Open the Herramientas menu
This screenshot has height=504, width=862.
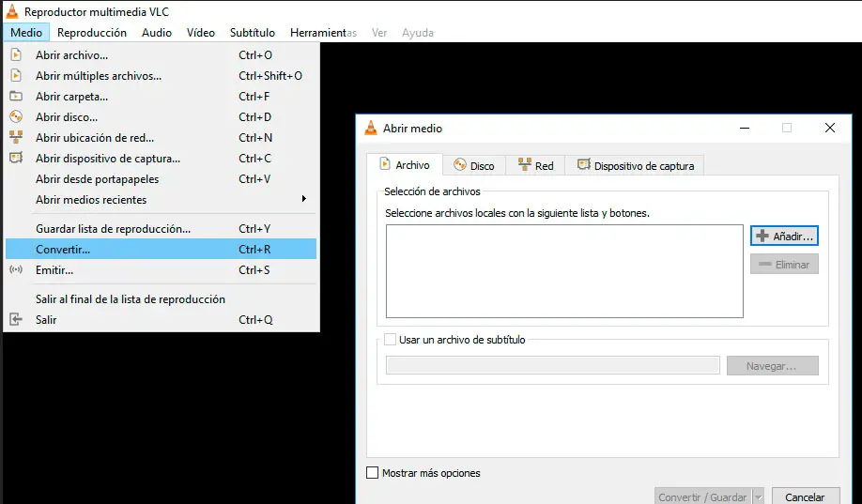(323, 33)
